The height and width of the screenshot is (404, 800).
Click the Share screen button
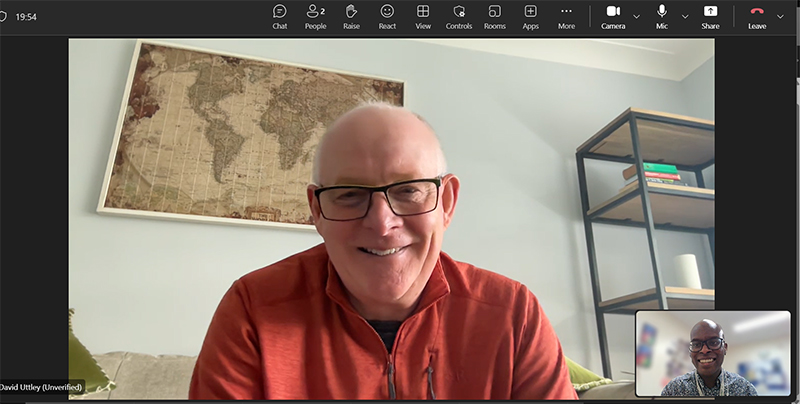710,16
